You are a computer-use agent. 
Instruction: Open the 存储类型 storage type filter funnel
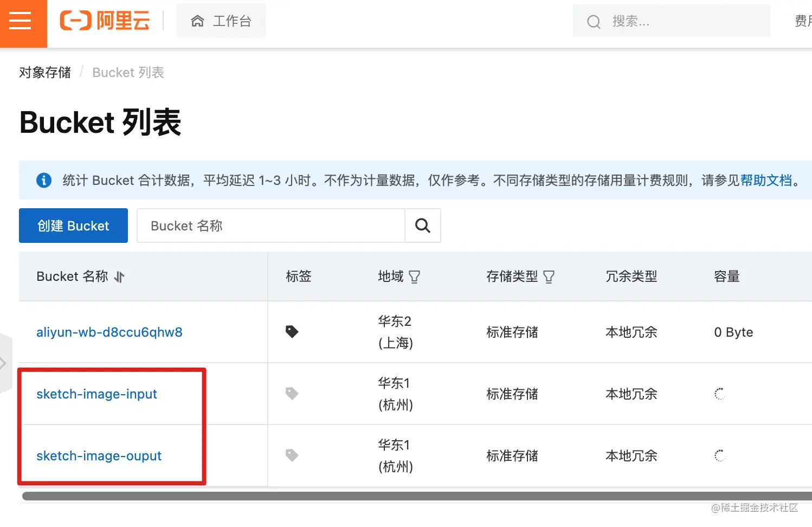point(549,277)
